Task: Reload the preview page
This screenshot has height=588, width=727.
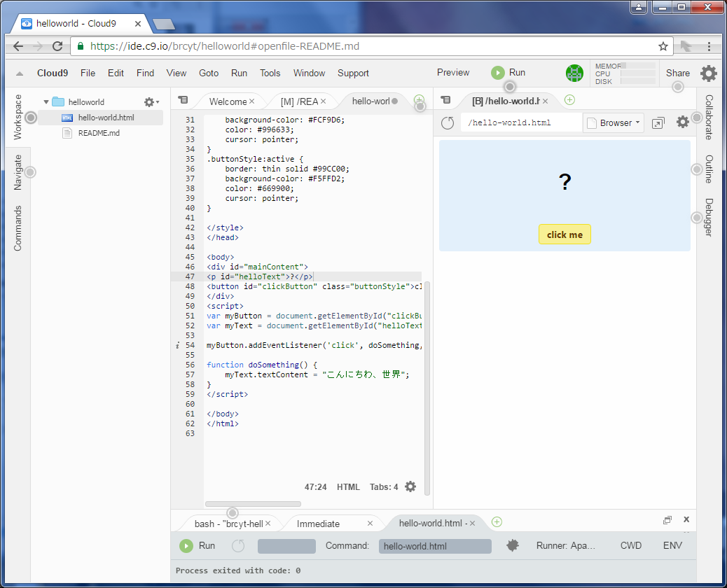Action: tap(448, 122)
